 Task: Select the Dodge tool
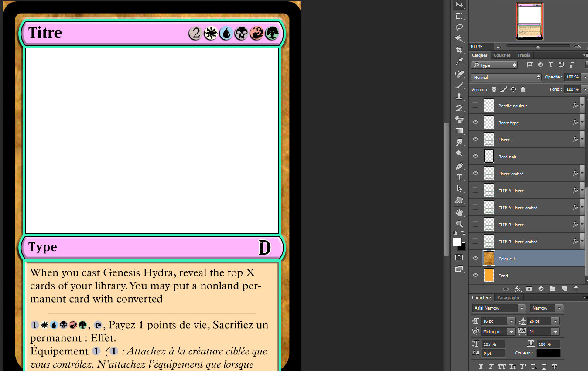click(459, 153)
